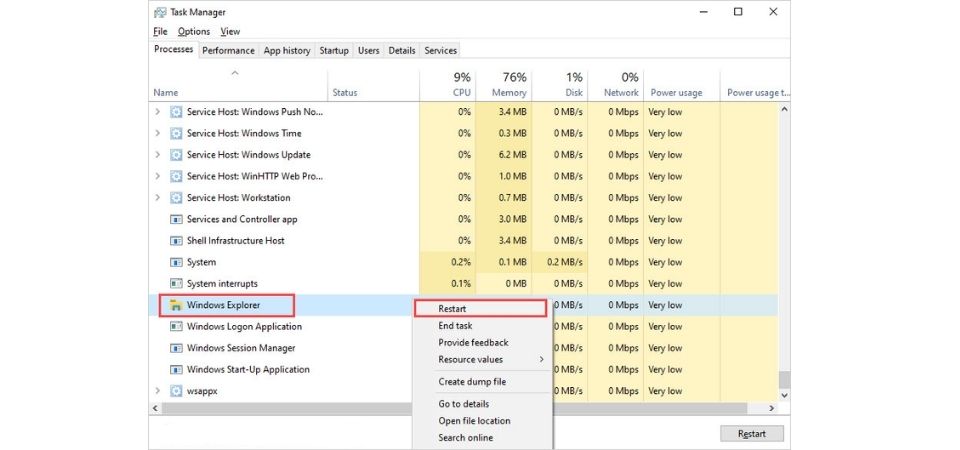Switch to the Users tab
This screenshot has width=960, height=450.
[369, 51]
